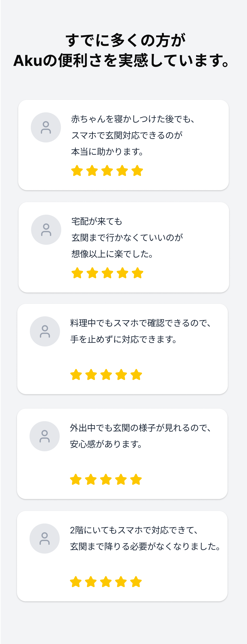The image size is (247, 644).
Task: Click the text 玄関まで降りる必要がなくなりました
Action: coord(145,547)
